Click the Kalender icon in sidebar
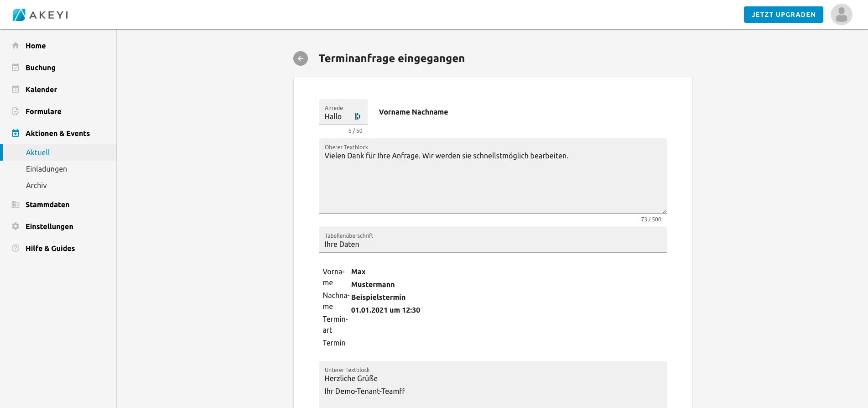This screenshot has height=408, width=868. (x=16, y=89)
